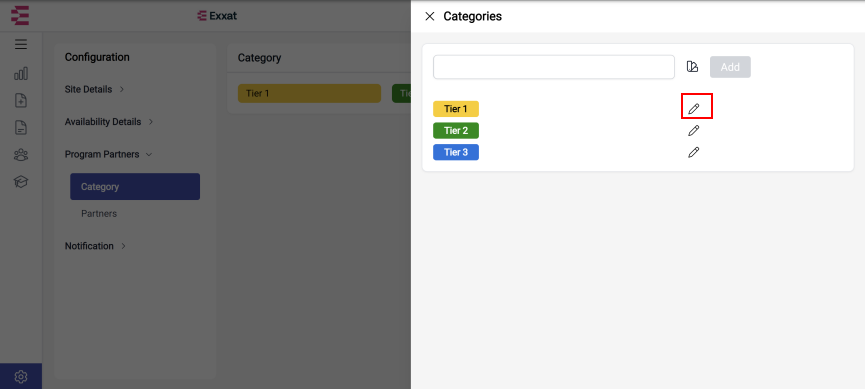Image resolution: width=866 pixels, height=389 pixels.
Task: Close the Categories panel
Action: tap(430, 17)
